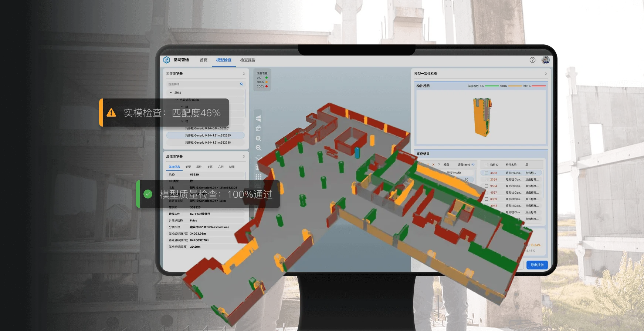Viewport: 644px width, 331px height.
Task: Click the red 300% deviation color dot
Action: (267, 87)
